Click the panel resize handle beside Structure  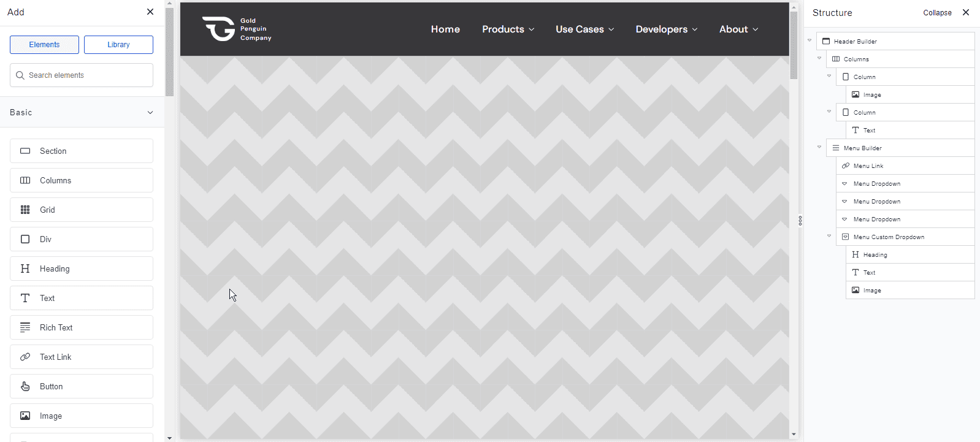pyautogui.click(x=800, y=221)
